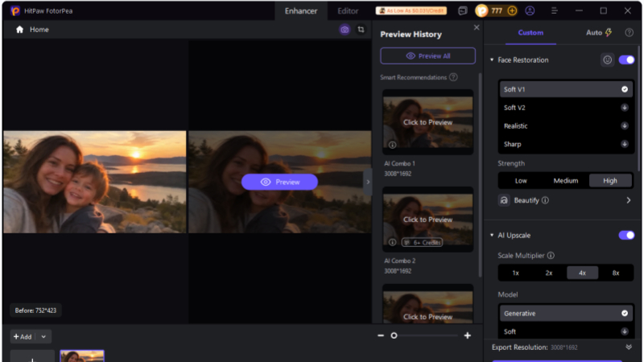Click the settings panel scrollbar
The height and width of the screenshot is (362, 644).
pos(638,109)
